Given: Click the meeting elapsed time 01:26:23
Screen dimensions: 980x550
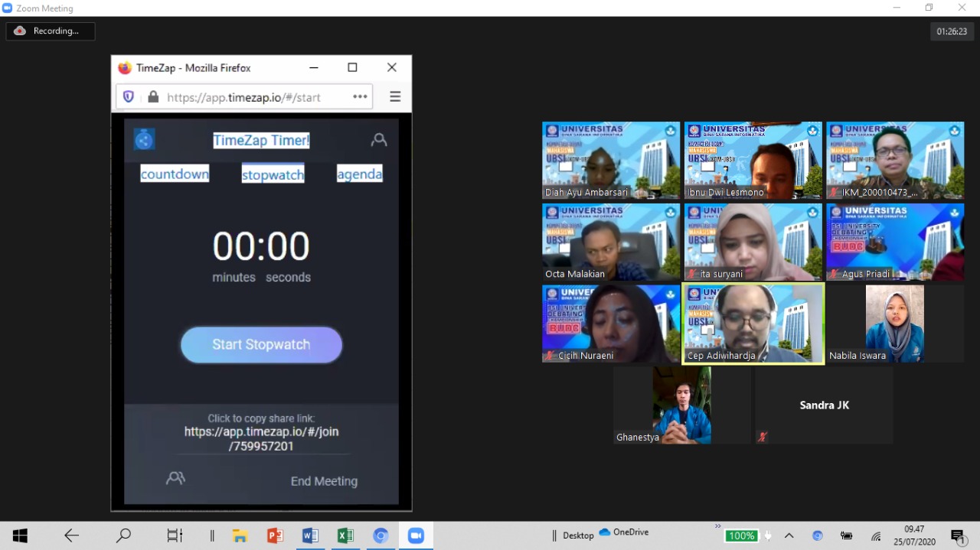Looking at the screenshot, I should coord(952,31).
